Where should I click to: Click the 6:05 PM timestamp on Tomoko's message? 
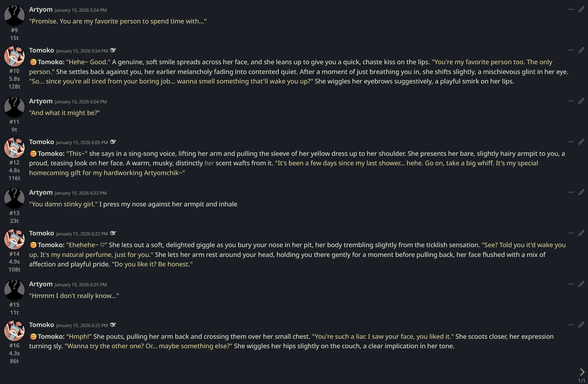pos(82,142)
